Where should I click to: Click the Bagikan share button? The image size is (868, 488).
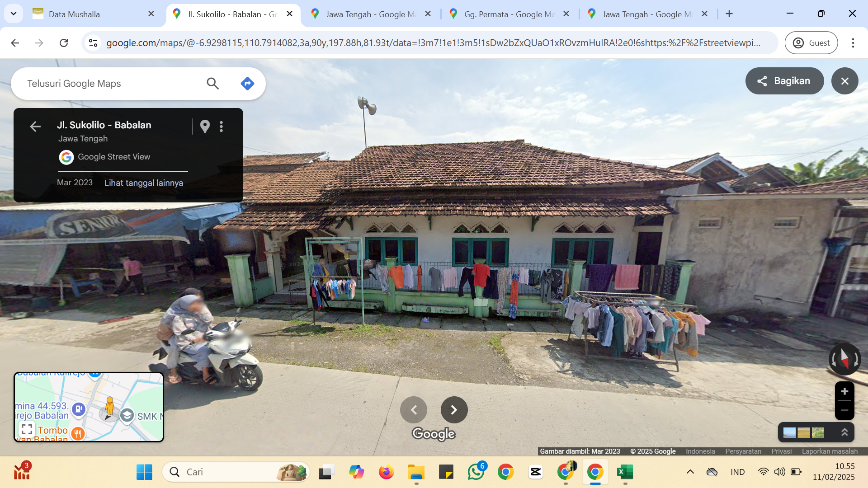tap(784, 81)
